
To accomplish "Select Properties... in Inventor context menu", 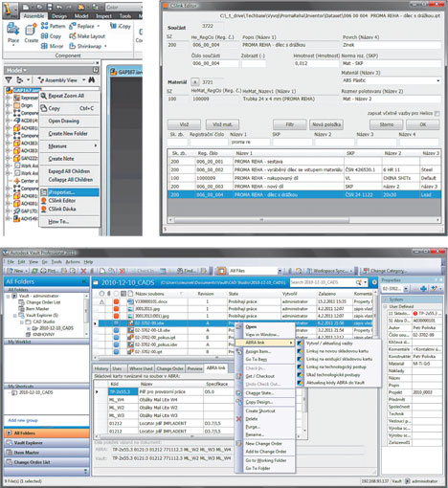I will 70,192.
